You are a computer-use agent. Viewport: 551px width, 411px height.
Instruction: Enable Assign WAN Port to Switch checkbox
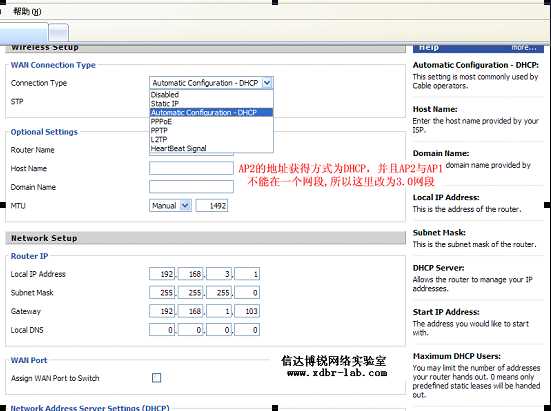tap(156, 378)
